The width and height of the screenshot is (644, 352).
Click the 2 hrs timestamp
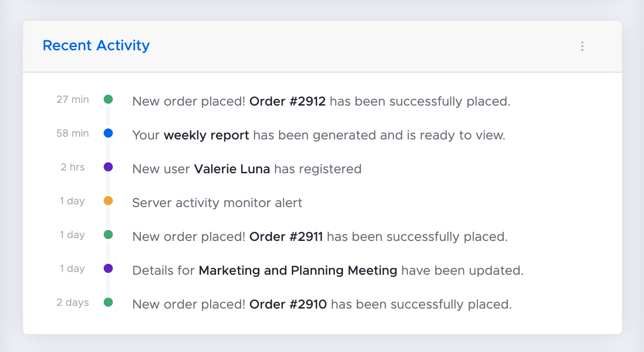73,167
